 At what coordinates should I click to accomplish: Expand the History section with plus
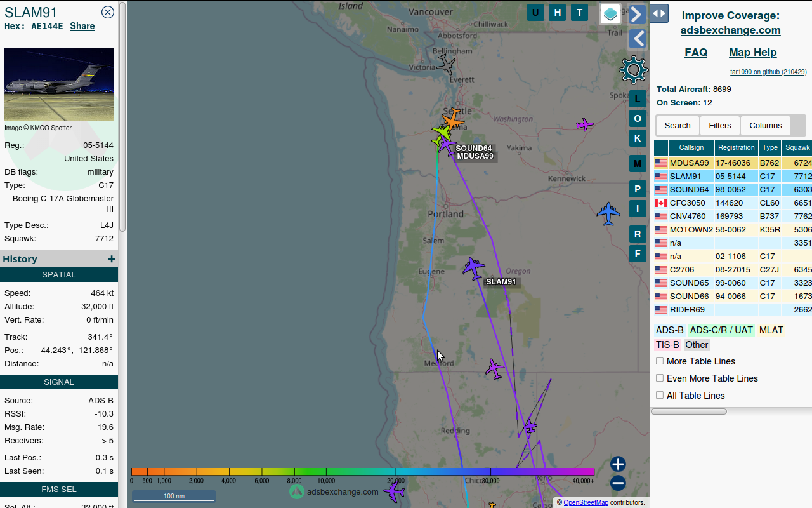point(112,258)
